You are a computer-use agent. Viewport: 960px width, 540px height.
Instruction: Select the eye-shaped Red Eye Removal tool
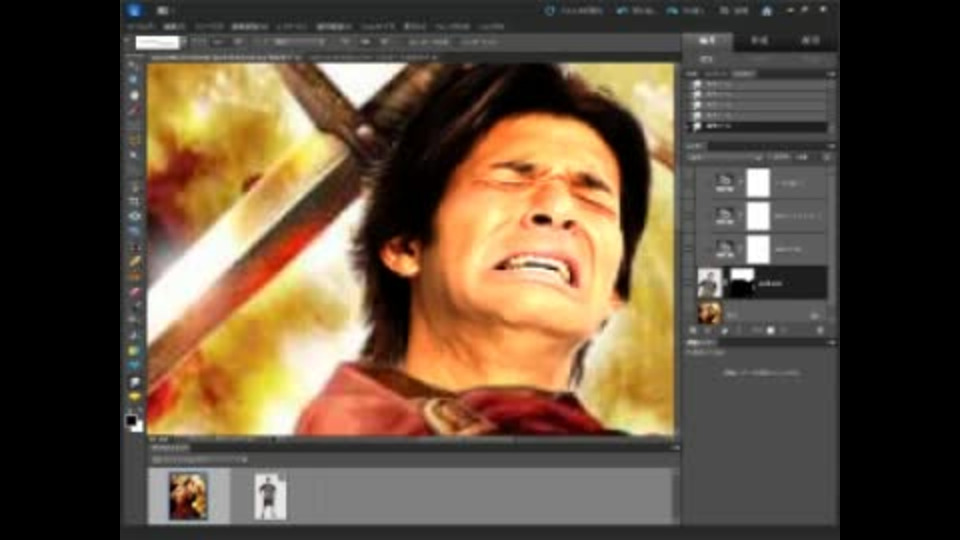(x=133, y=216)
